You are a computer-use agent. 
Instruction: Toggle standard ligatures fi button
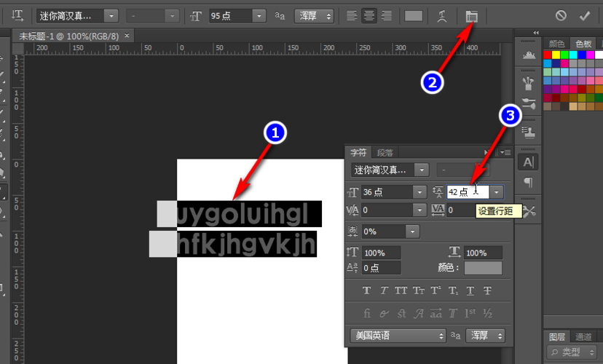coord(367,313)
